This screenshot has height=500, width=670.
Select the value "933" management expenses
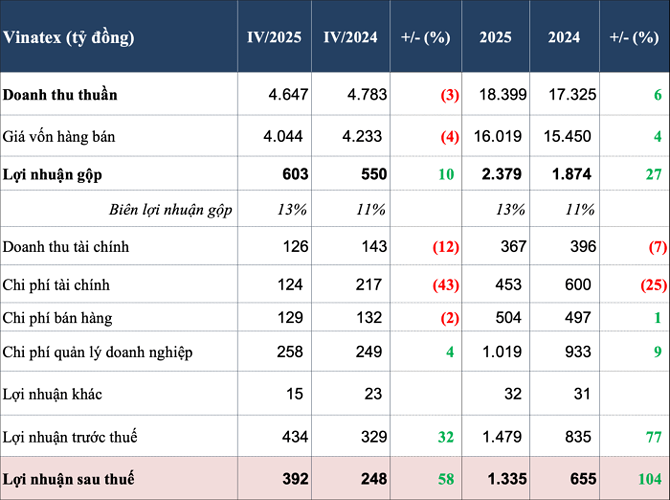click(x=578, y=351)
